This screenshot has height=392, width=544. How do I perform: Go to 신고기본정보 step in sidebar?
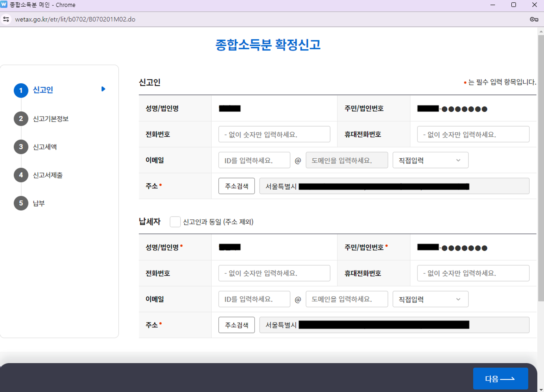(51, 119)
